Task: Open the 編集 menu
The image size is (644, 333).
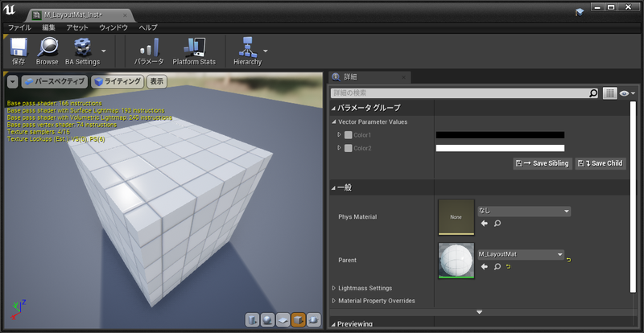Action: [x=48, y=28]
